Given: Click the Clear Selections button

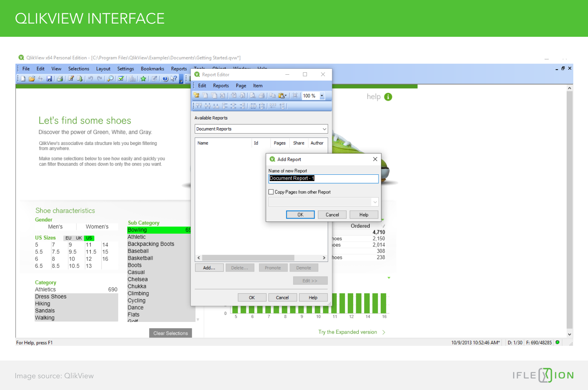Looking at the screenshot, I should 171,333.
